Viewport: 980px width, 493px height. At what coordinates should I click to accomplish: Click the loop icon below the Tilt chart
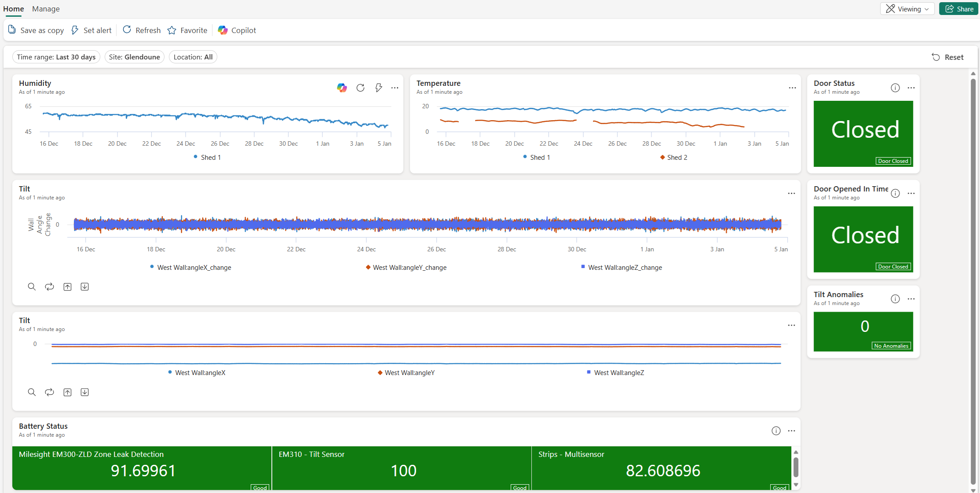(49, 287)
